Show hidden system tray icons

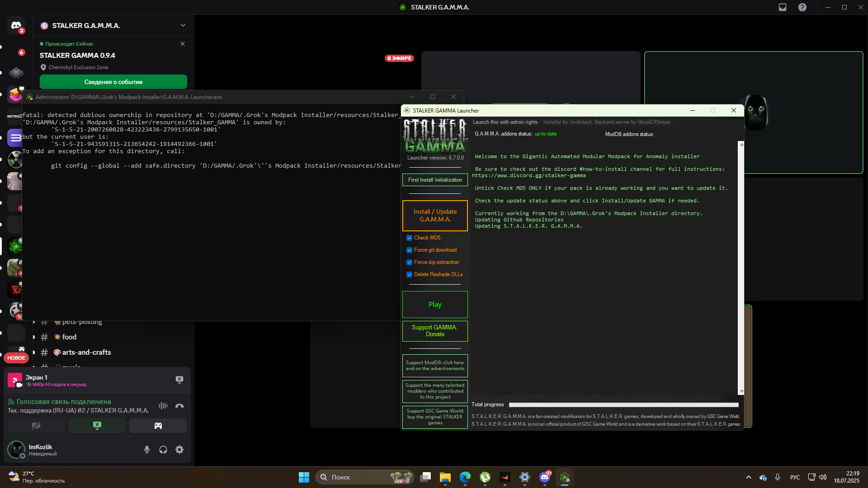click(749, 477)
